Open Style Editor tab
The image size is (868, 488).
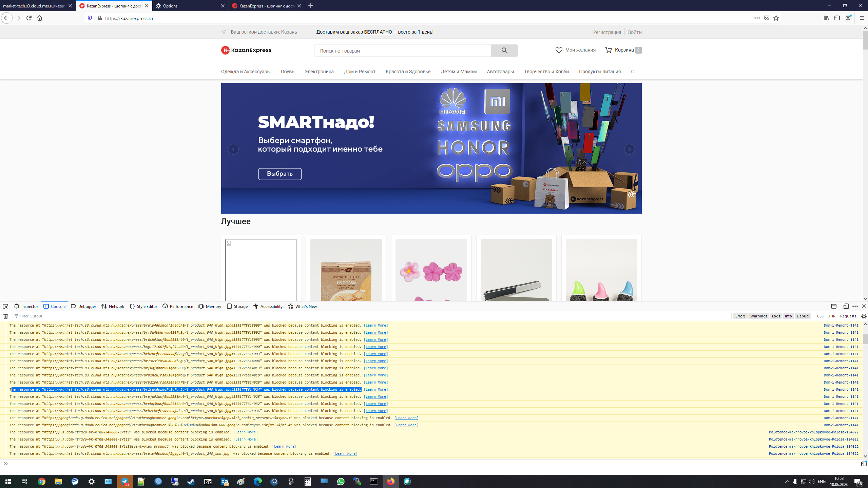143,306
